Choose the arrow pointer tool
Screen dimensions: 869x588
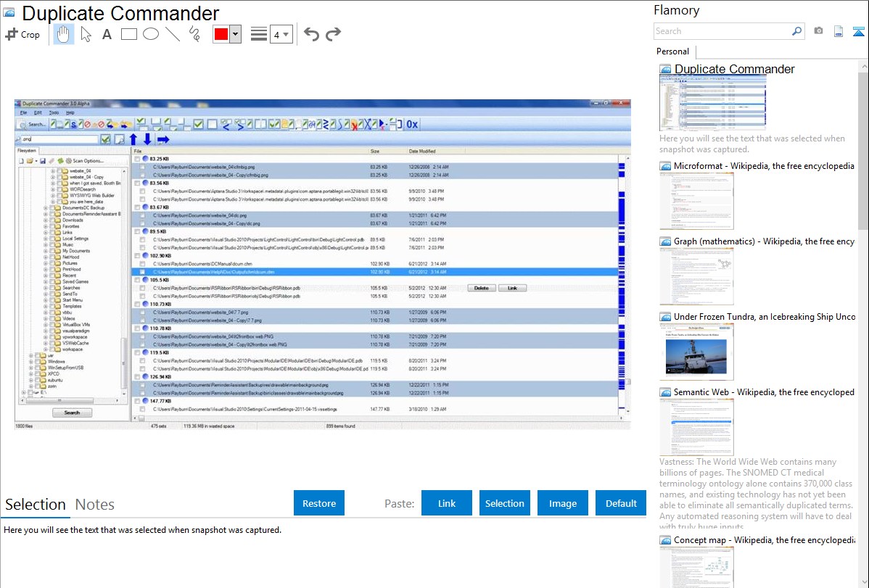point(86,34)
